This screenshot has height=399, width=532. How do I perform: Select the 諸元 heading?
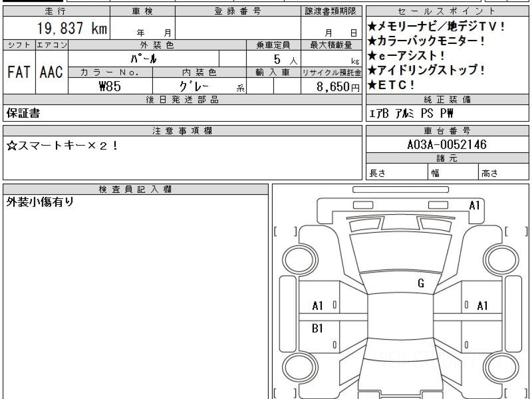(447, 158)
